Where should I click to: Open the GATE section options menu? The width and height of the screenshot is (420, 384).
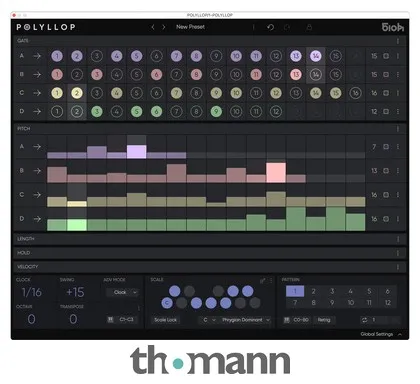[x=398, y=41]
